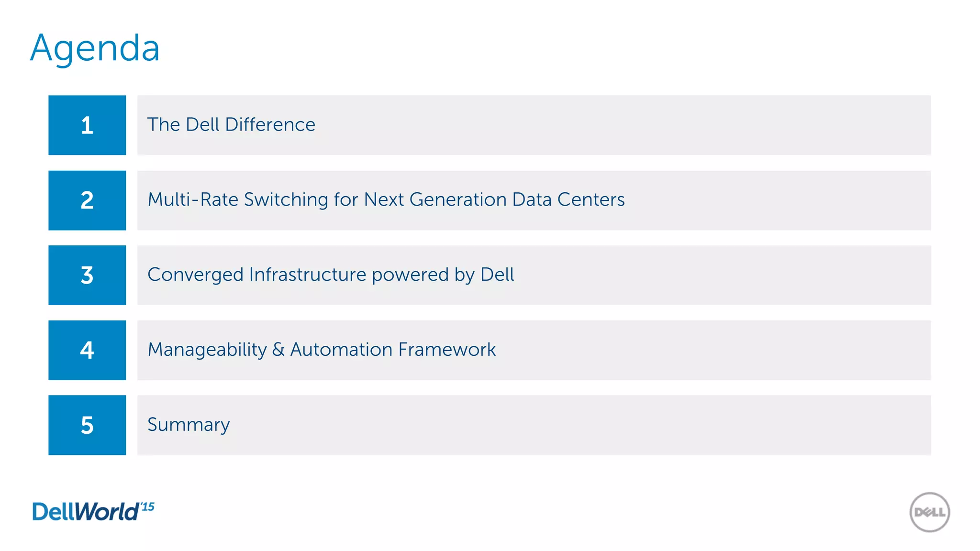
Task: Click the ampersand in item four
Action: [278, 350]
